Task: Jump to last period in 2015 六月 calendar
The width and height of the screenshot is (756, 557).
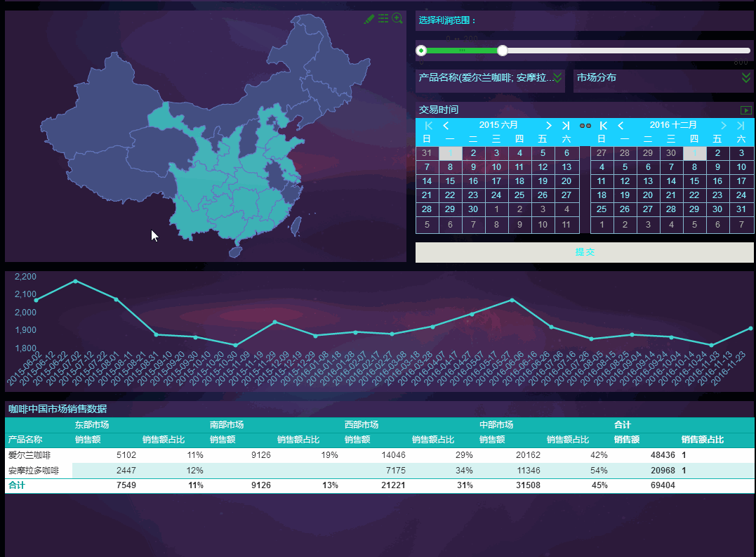Action: [x=566, y=125]
